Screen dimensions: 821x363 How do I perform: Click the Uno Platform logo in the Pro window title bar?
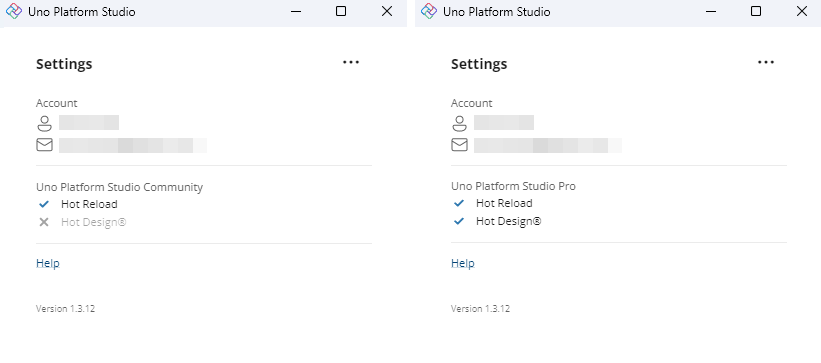(429, 11)
